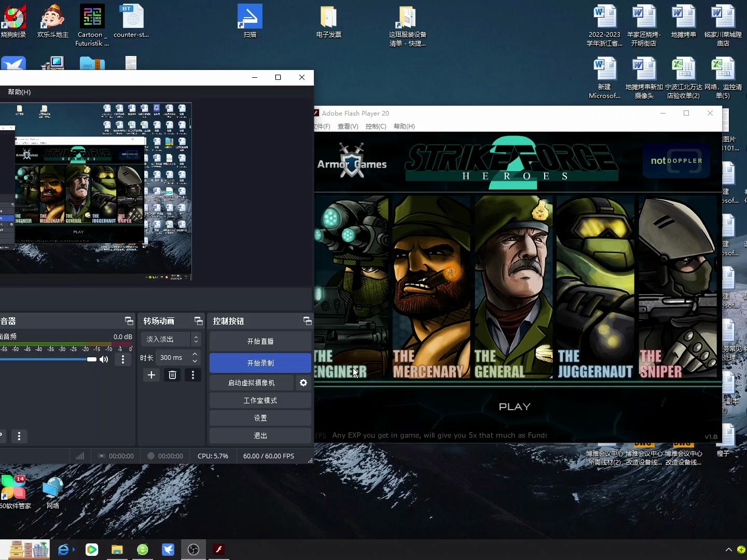Open 新建 Microsof... Word document icon
The height and width of the screenshot is (560, 747).
click(x=605, y=78)
